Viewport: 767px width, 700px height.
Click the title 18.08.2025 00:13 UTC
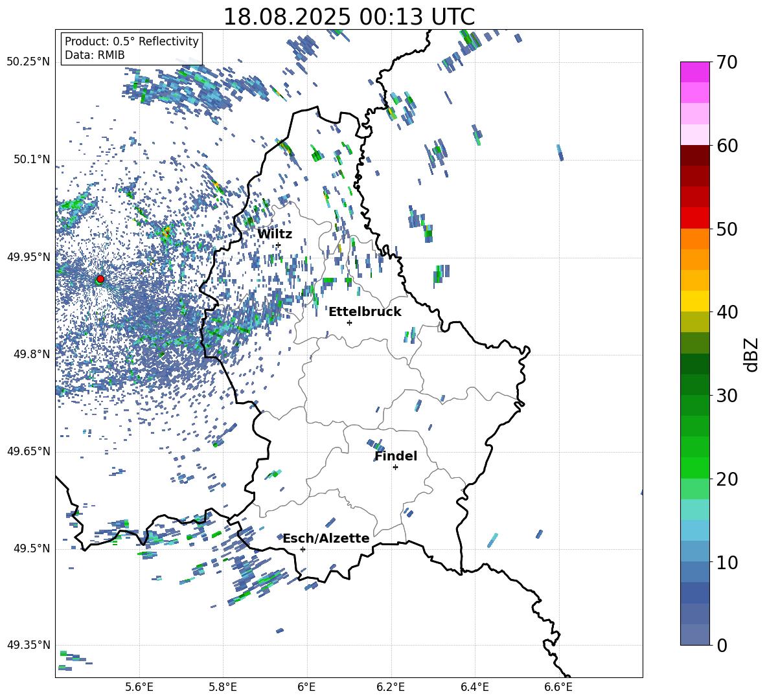(x=349, y=16)
